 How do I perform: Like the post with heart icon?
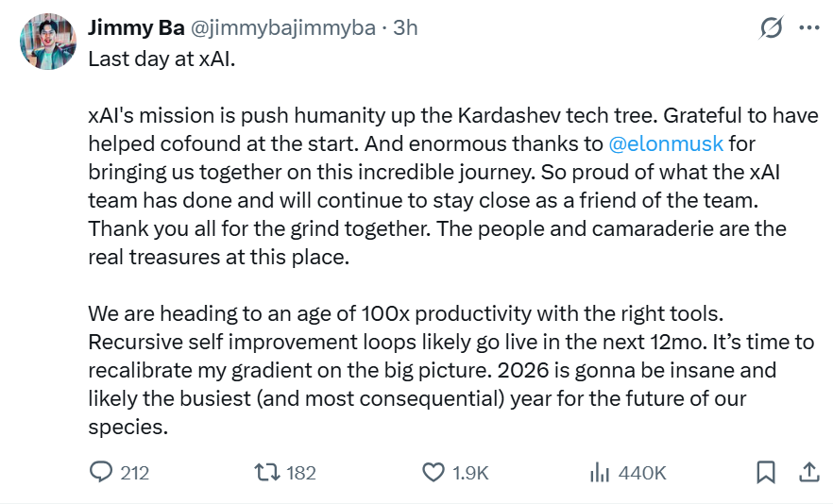[x=433, y=472]
